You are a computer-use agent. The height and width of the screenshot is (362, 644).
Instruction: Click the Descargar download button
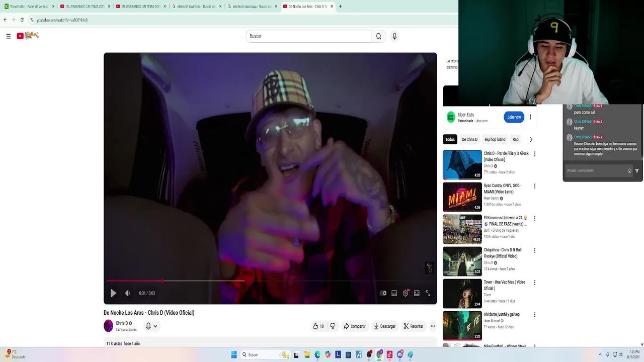384,326
